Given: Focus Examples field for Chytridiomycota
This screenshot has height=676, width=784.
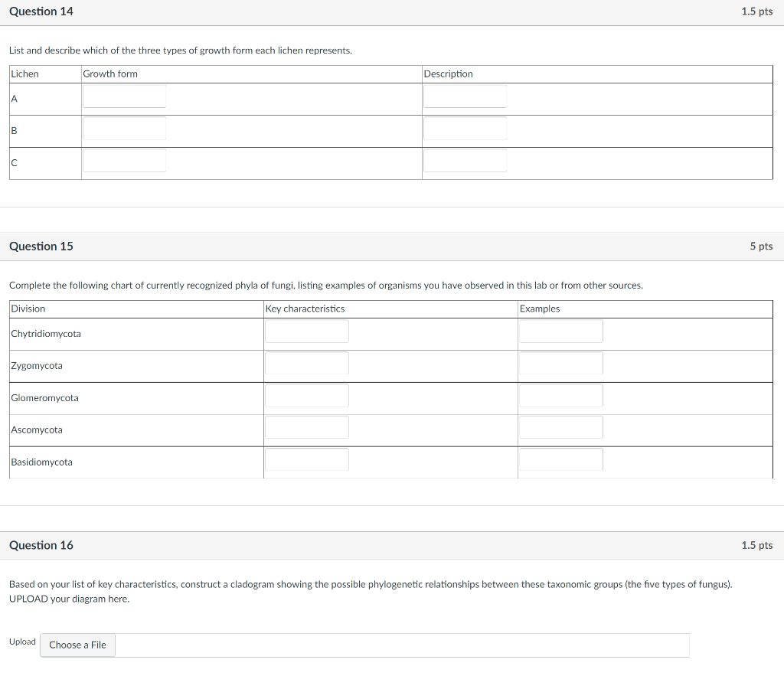Looking at the screenshot, I should [x=561, y=331].
